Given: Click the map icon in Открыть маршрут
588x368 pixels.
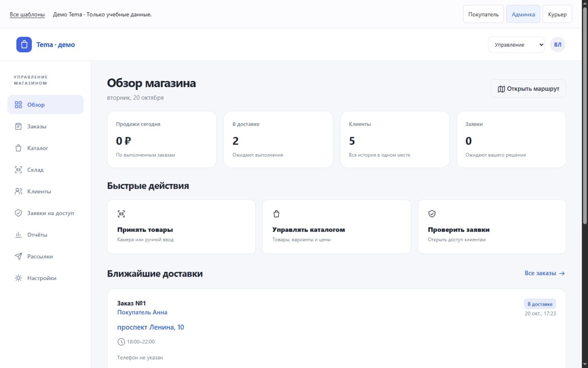Looking at the screenshot, I should (x=501, y=89).
